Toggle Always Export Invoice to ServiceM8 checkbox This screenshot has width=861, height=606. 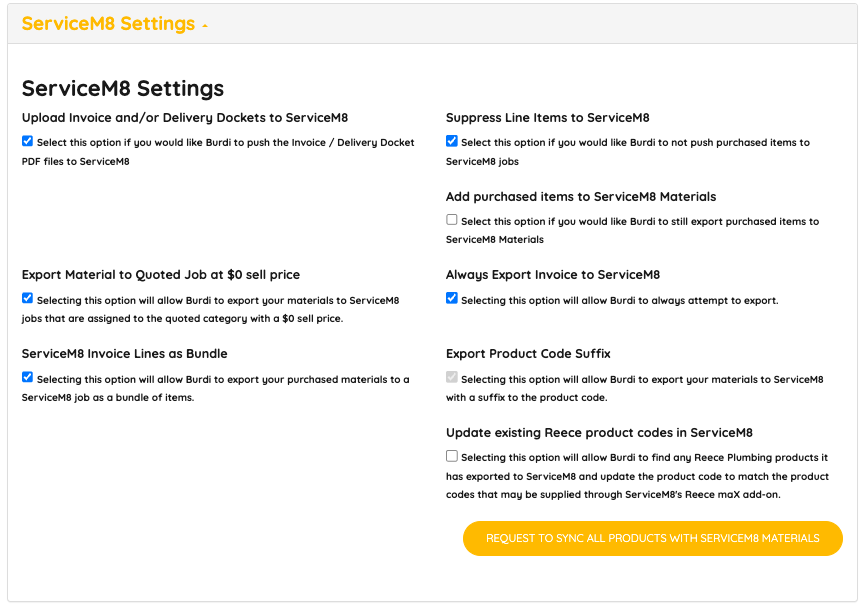(451, 298)
